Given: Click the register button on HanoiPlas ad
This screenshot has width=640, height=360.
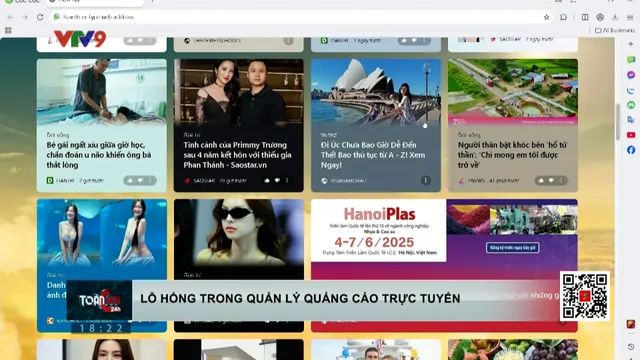Looking at the screenshot, I should coord(512,248).
